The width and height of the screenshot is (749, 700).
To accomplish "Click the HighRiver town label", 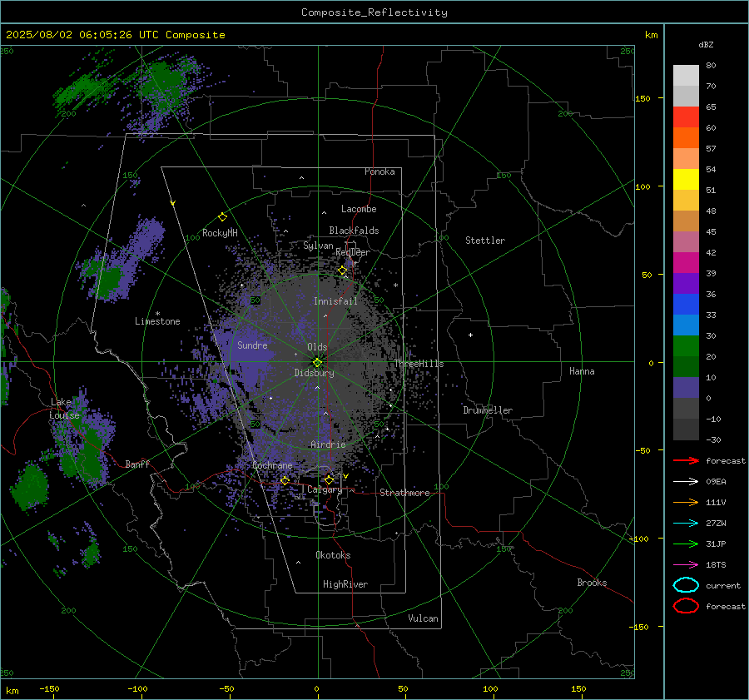I will coord(345,584).
